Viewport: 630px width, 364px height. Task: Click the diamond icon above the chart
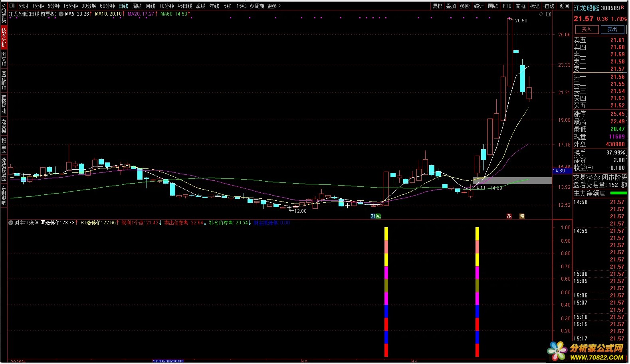click(x=541, y=14)
